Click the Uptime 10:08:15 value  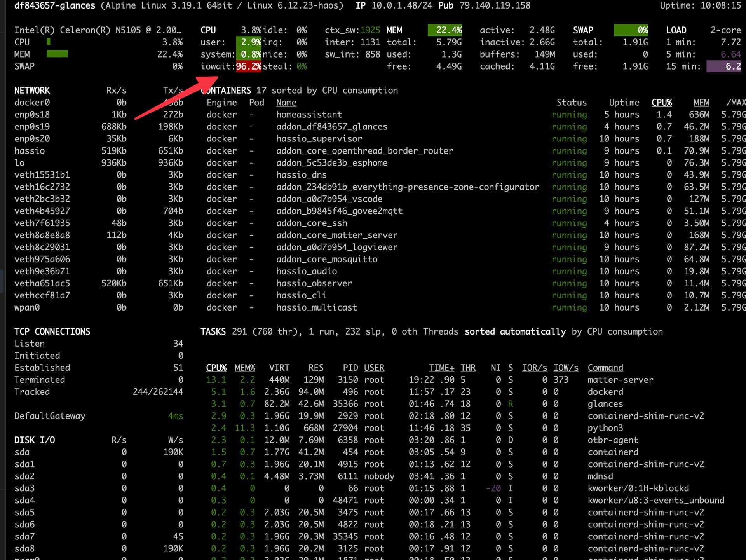point(721,6)
